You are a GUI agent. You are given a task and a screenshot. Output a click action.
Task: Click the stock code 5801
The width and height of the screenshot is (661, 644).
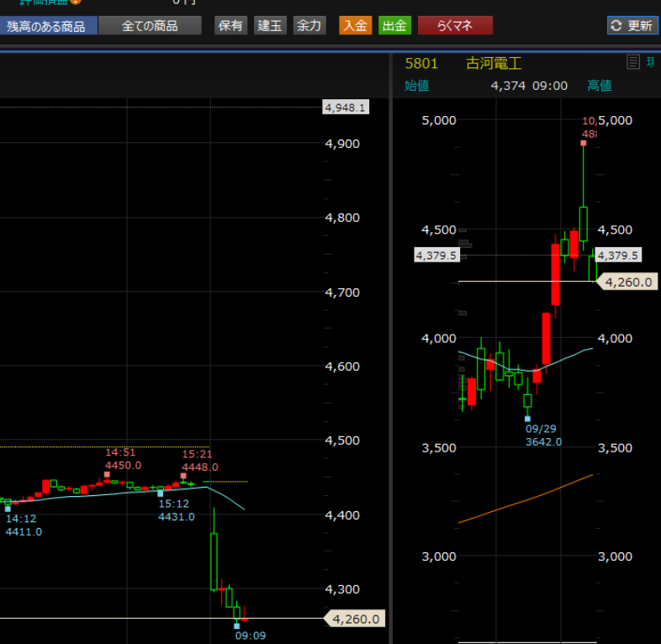click(x=421, y=64)
